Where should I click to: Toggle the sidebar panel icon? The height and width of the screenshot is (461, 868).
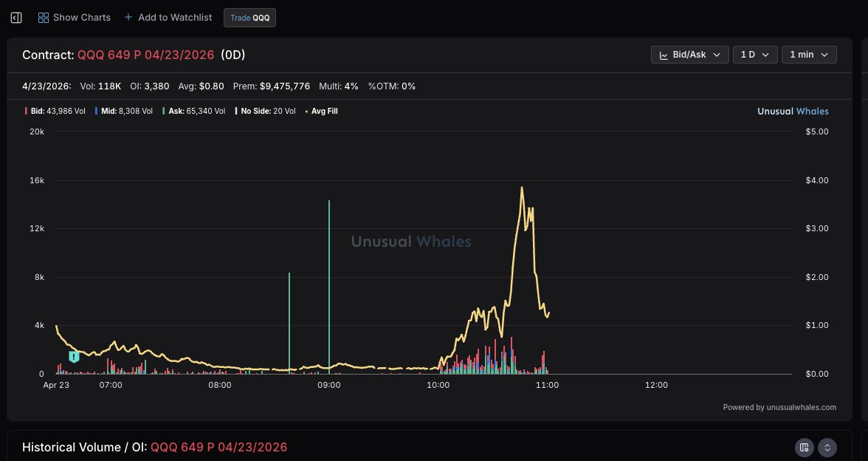tap(16, 18)
